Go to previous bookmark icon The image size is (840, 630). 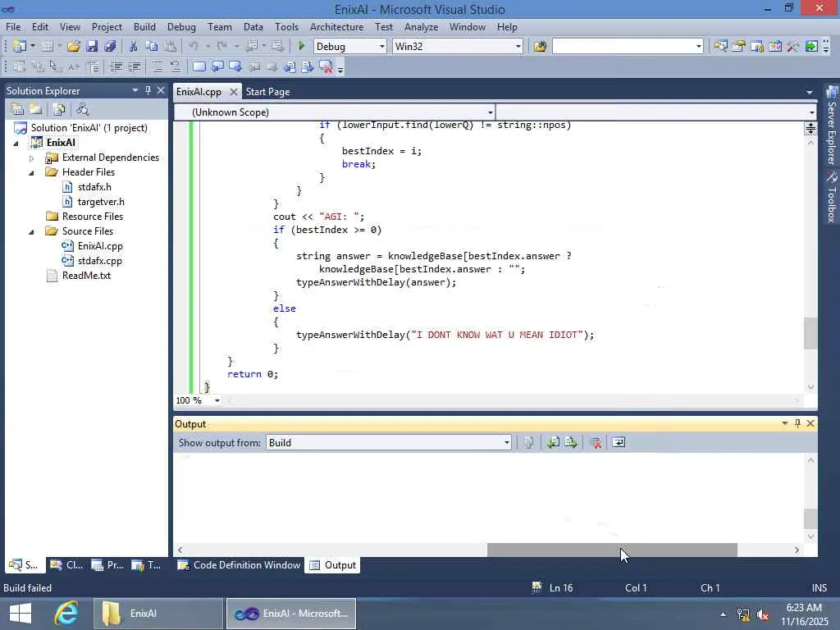(x=217, y=66)
